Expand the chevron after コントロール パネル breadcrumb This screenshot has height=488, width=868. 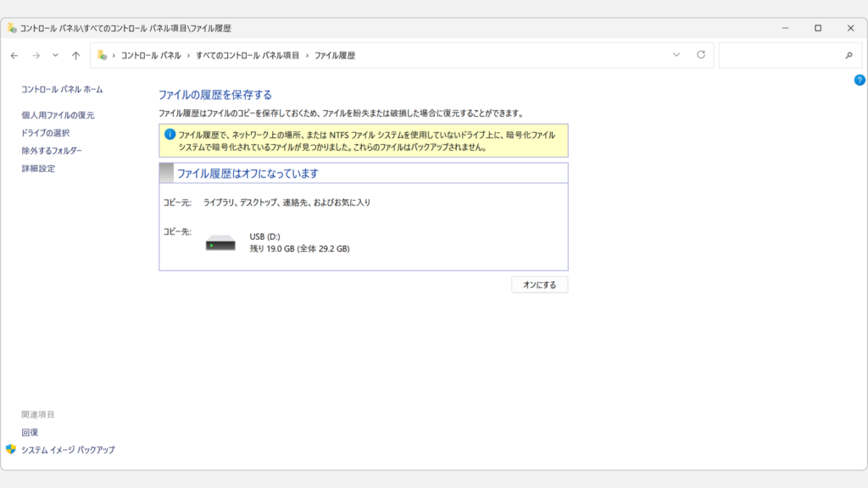[189, 55]
